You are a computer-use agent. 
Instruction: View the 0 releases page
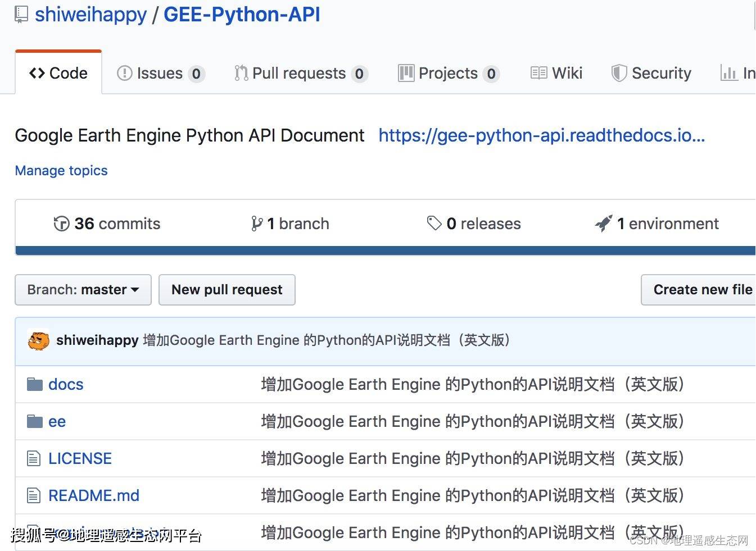pos(474,224)
